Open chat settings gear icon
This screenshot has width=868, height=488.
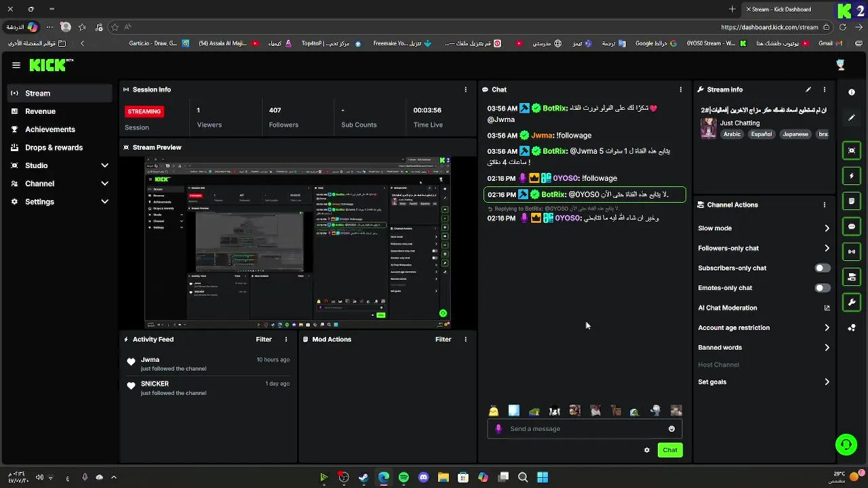[x=647, y=450]
